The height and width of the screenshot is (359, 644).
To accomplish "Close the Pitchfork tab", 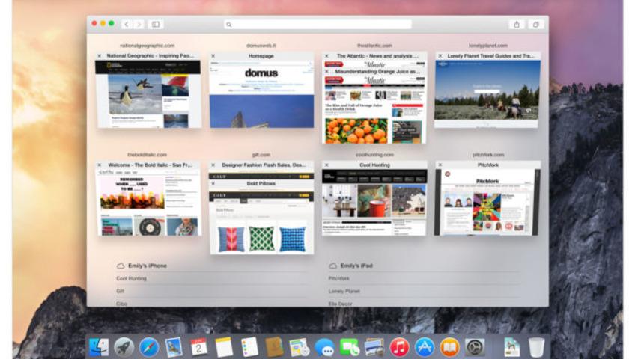I will pyautogui.click(x=440, y=165).
